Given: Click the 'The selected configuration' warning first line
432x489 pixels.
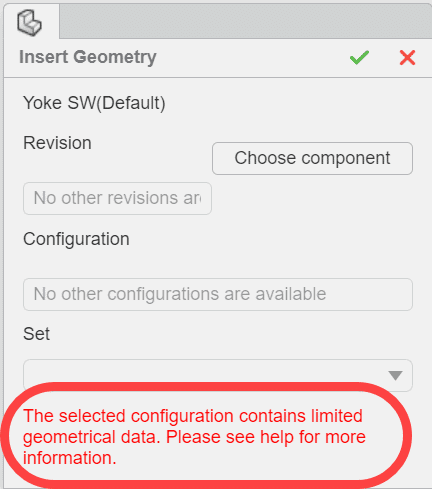Looking at the screenshot, I should click(x=193, y=416).
